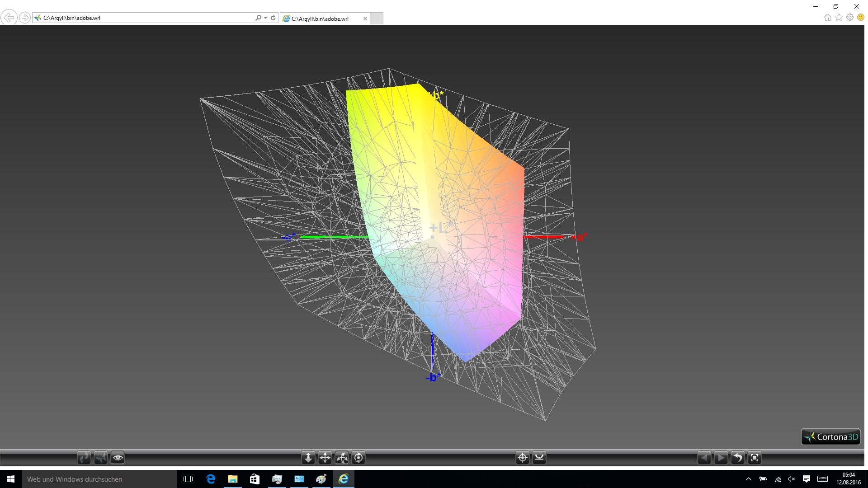Open the Windows Store taskbar icon
This screenshot has height=488, width=868.
pyautogui.click(x=255, y=479)
